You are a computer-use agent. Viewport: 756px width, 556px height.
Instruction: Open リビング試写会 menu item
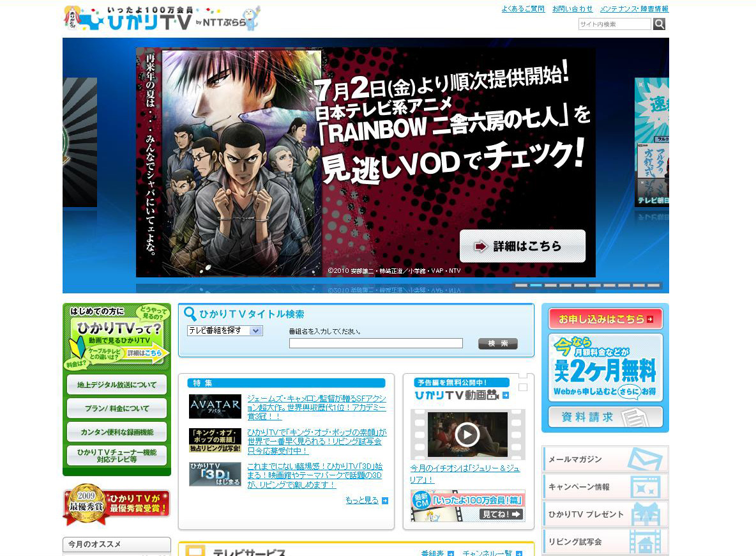pyautogui.click(x=605, y=541)
